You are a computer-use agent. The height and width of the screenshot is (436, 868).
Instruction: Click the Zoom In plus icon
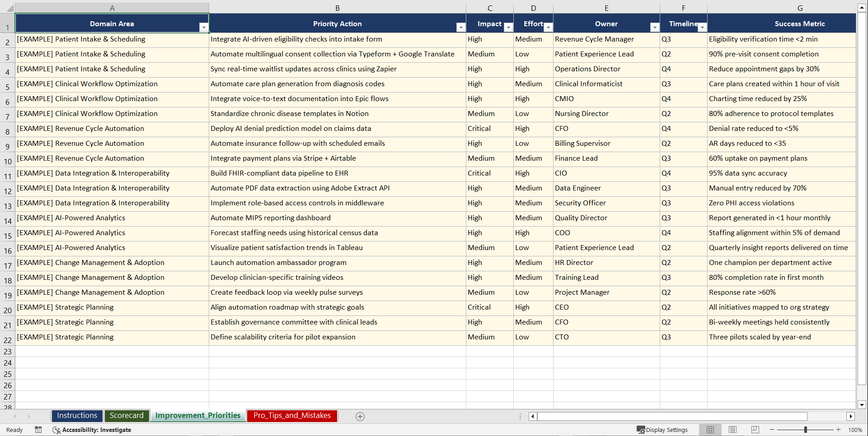(839, 430)
